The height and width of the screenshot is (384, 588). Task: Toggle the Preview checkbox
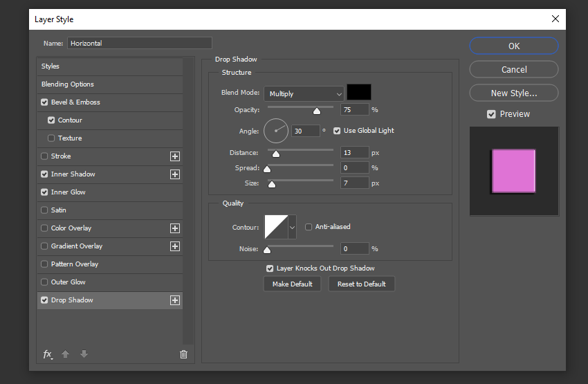(491, 114)
